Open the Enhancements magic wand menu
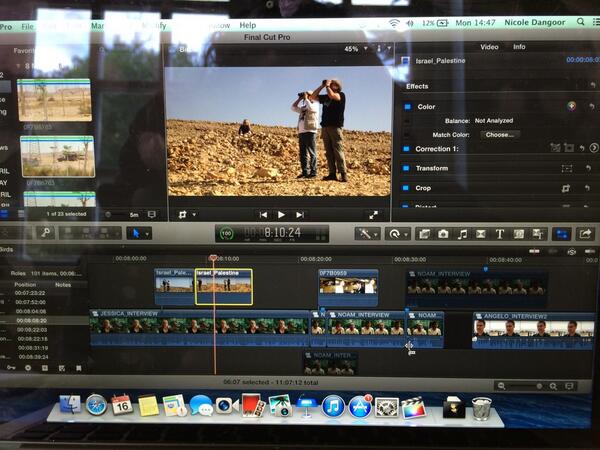 [367, 233]
